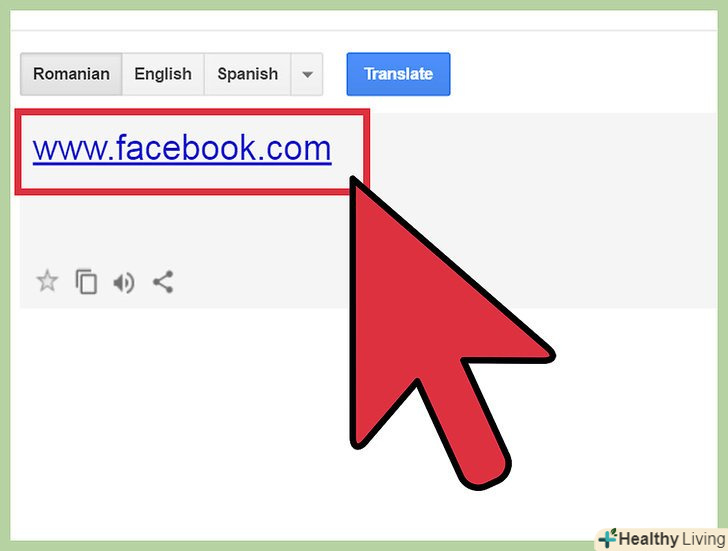Expand the more languages dropdown arrow

[307, 74]
